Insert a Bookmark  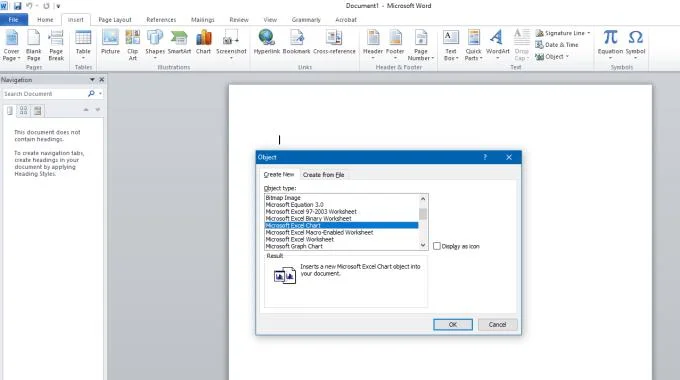click(297, 43)
